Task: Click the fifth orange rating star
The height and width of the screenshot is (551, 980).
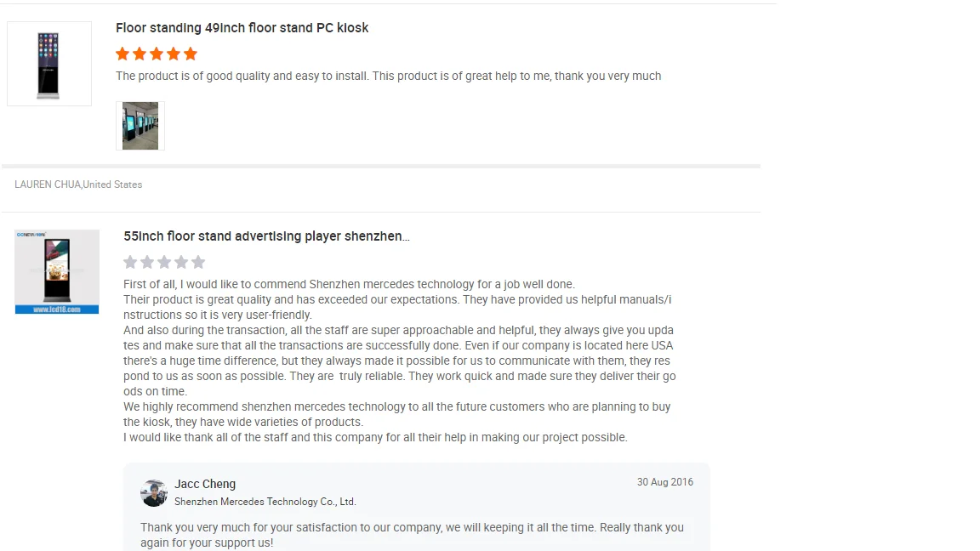Action: tap(191, 54)
